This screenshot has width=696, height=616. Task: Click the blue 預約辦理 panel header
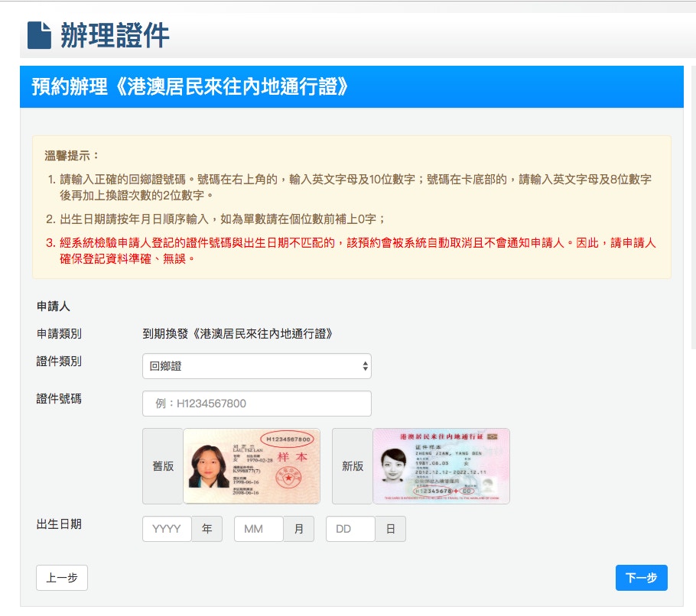pyautogui.click(x=351, y=86)
